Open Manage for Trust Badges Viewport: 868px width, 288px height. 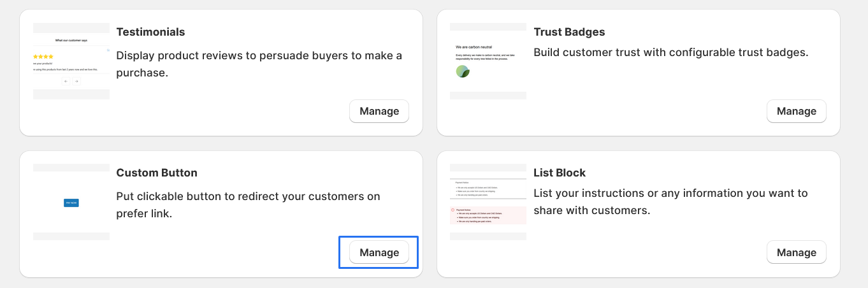pyautogui.click(x=796, y=112)
